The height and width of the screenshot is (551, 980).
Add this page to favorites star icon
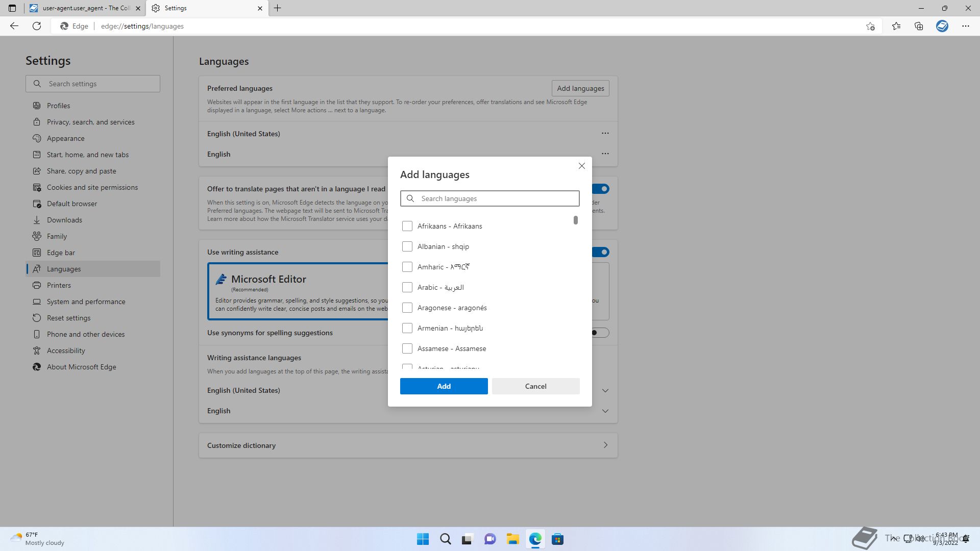tap(870, 26)
